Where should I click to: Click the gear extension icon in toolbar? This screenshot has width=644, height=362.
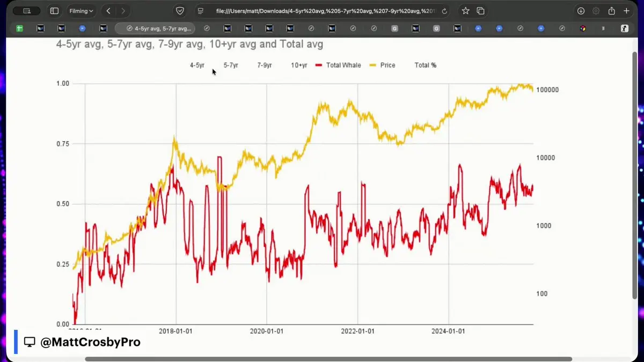click(596, 11)
